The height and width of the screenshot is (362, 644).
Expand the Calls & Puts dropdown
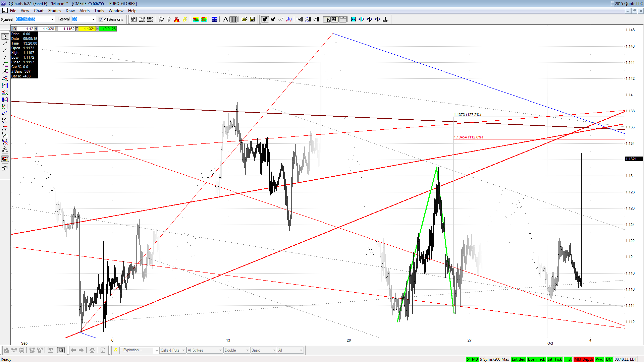(183, 350)
